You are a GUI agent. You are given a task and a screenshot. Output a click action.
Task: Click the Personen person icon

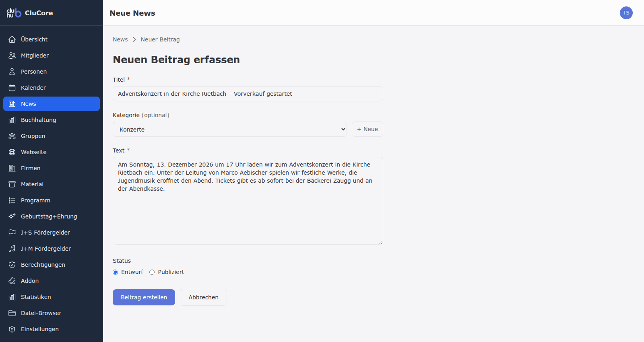click(x=12, y=72)
